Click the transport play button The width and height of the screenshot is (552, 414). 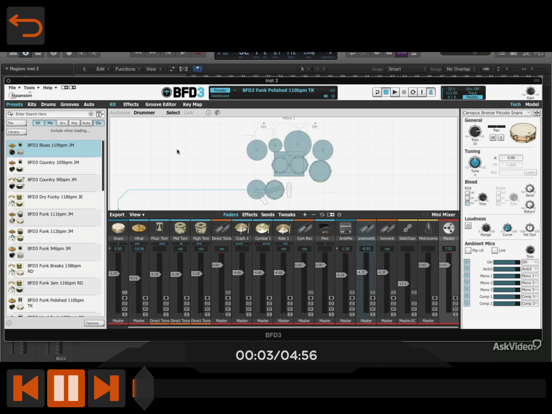395,92
